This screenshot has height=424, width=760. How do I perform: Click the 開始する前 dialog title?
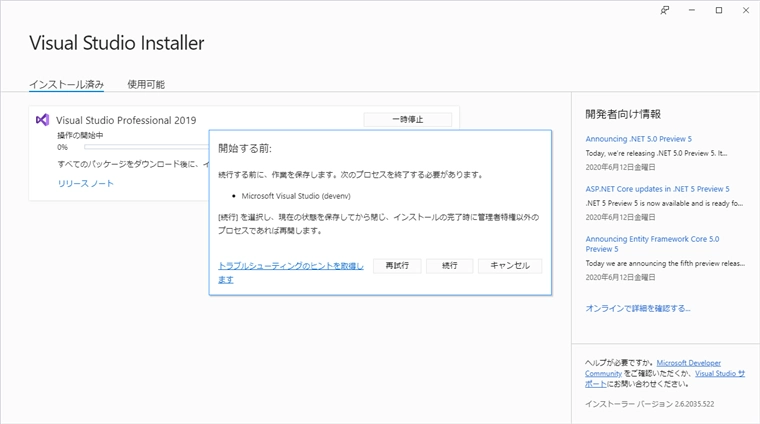245,148
